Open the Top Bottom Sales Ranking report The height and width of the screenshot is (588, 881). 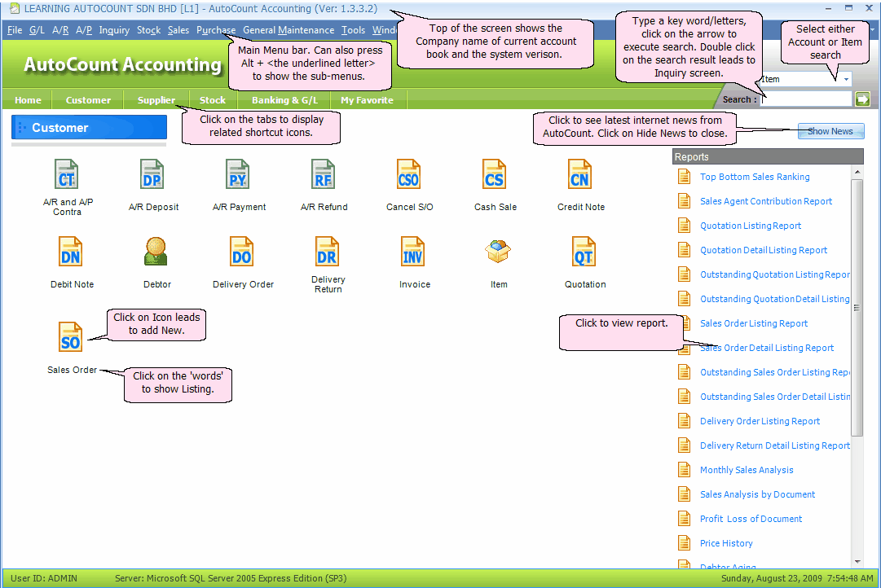click(755, 177)
